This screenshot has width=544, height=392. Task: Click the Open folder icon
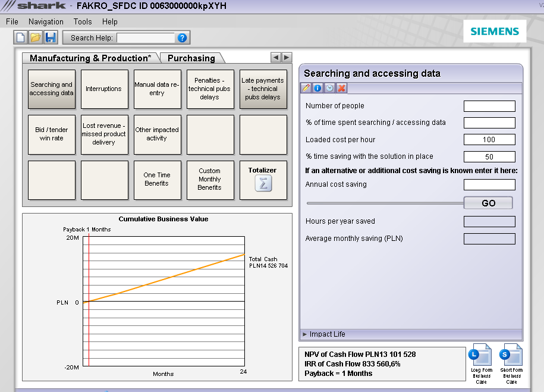(x=36, y=37)
